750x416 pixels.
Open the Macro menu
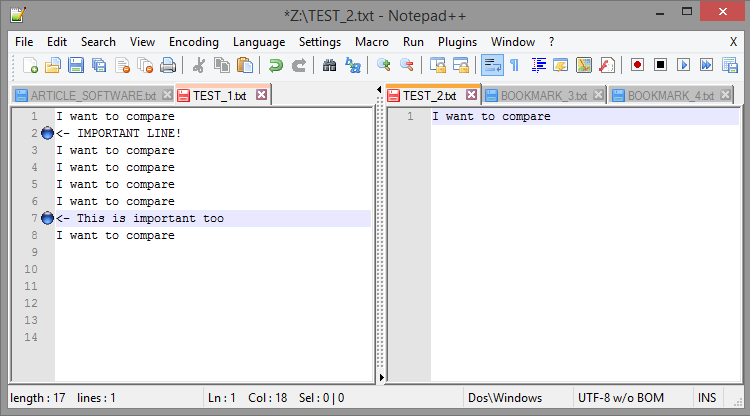click(x=372, y=42)
